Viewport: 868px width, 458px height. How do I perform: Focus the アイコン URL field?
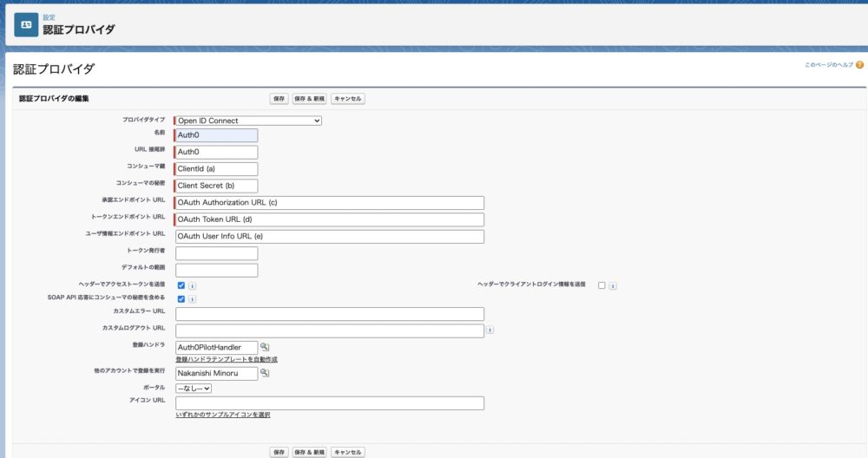[329, 403]
